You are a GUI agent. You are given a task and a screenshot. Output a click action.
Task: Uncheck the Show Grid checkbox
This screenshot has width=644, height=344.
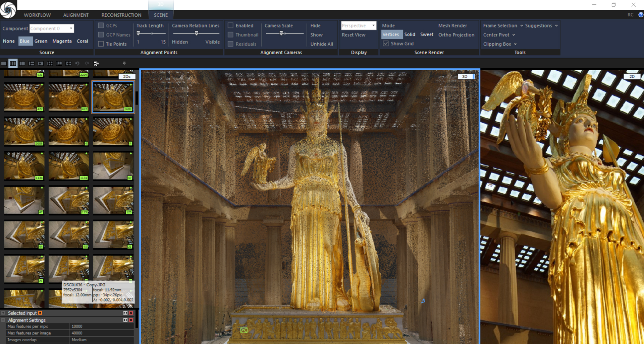point(386,44)
